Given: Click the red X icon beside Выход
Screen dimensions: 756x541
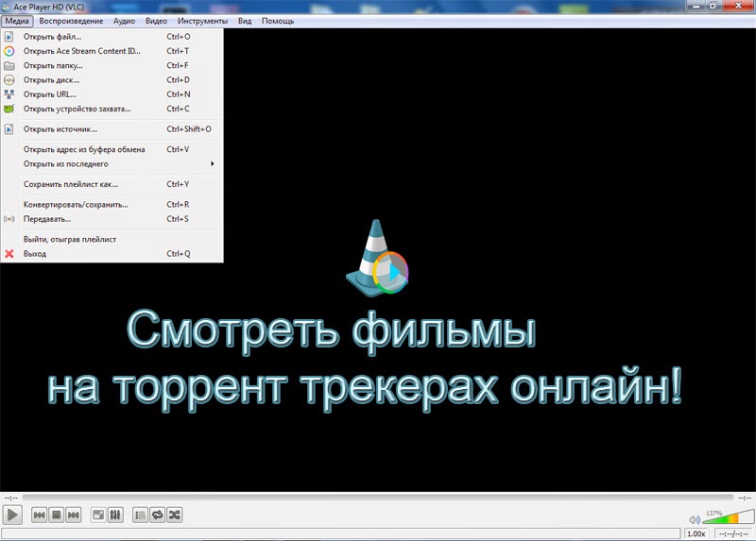Looking at the screenshot, I should point(9,253).
